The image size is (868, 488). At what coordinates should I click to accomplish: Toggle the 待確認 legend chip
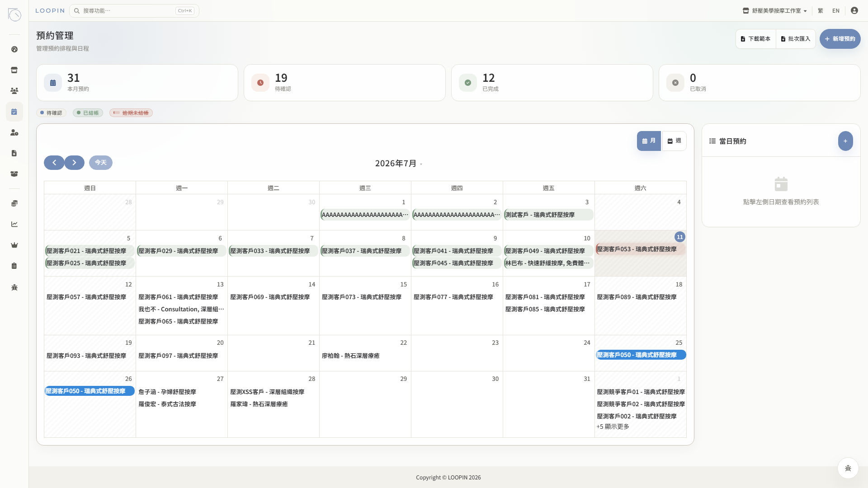51,113
